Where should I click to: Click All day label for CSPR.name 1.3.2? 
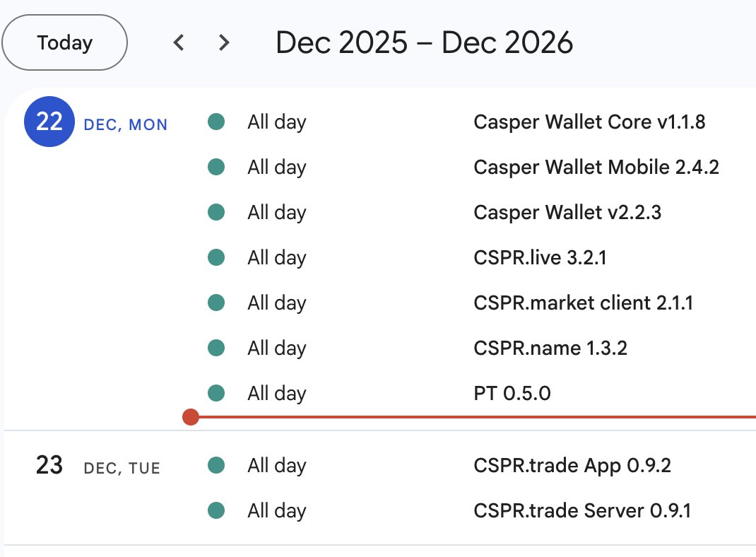point(277,348)
